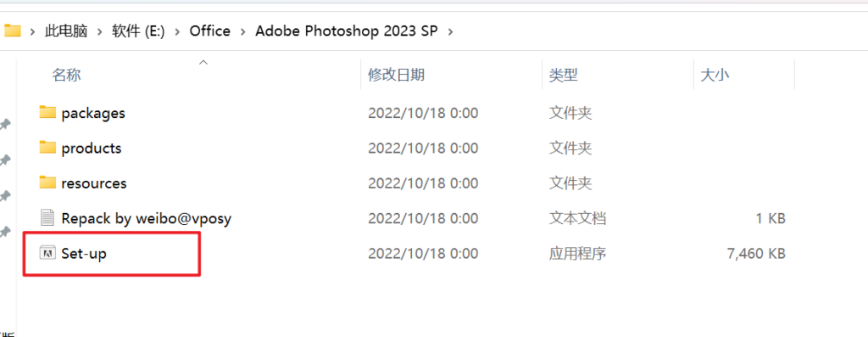Click the Adobe Set-up application icon

[x=48, y=253]
